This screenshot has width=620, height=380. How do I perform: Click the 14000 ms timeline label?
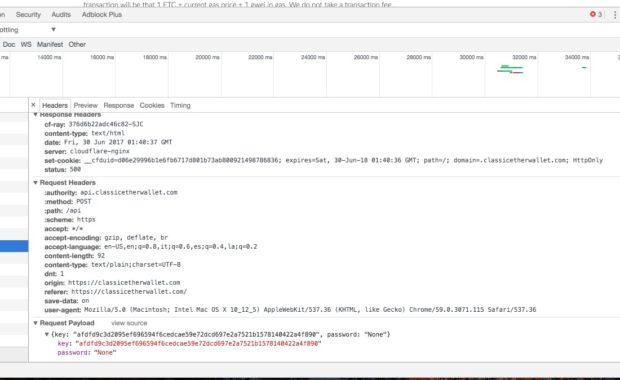point(49,57)
